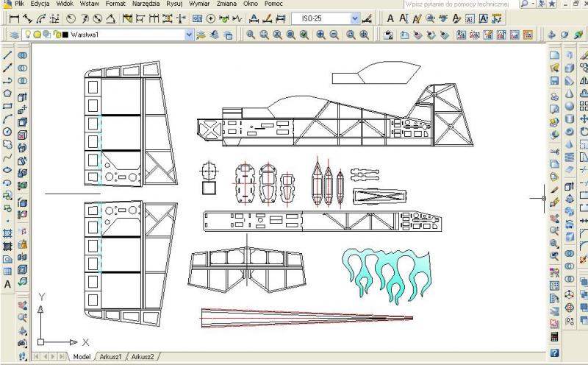Expand the Warstwa1 layer dropdown

(189, 35)
